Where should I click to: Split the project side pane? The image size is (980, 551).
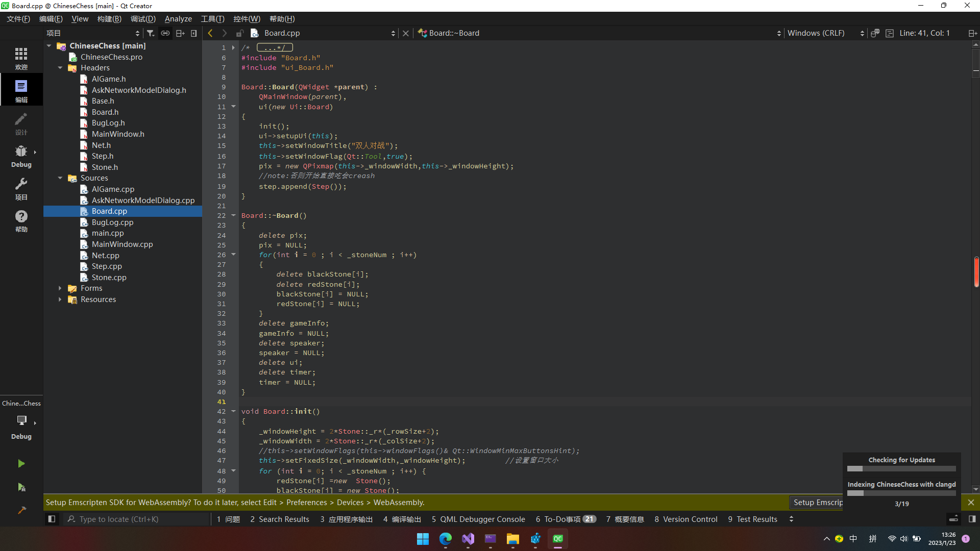click(x=180, y=33)
